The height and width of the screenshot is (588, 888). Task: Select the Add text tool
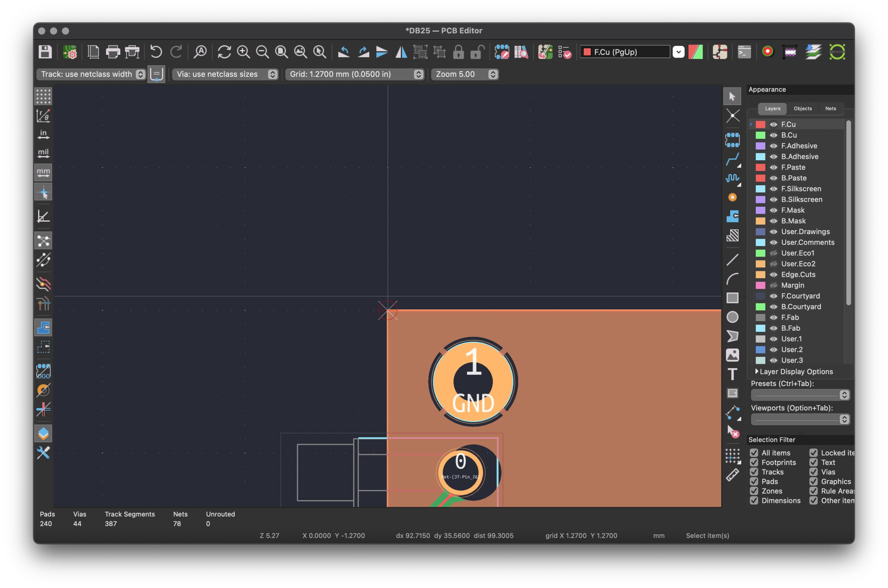coord(732,374)
